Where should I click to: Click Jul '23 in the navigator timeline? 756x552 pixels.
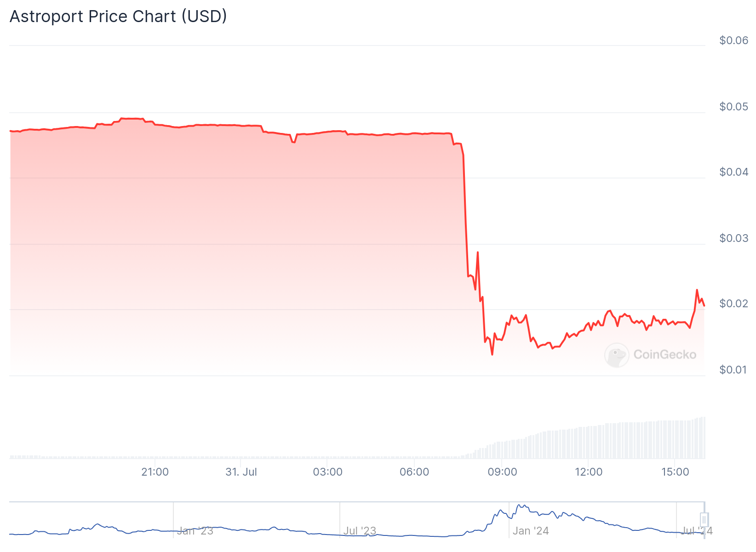coord(360,531)
